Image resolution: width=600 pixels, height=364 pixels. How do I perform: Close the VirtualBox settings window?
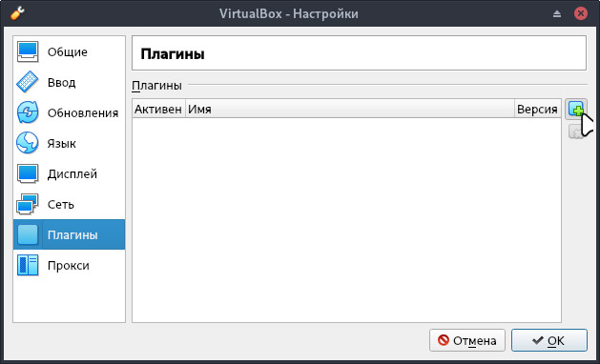(581, 13)
